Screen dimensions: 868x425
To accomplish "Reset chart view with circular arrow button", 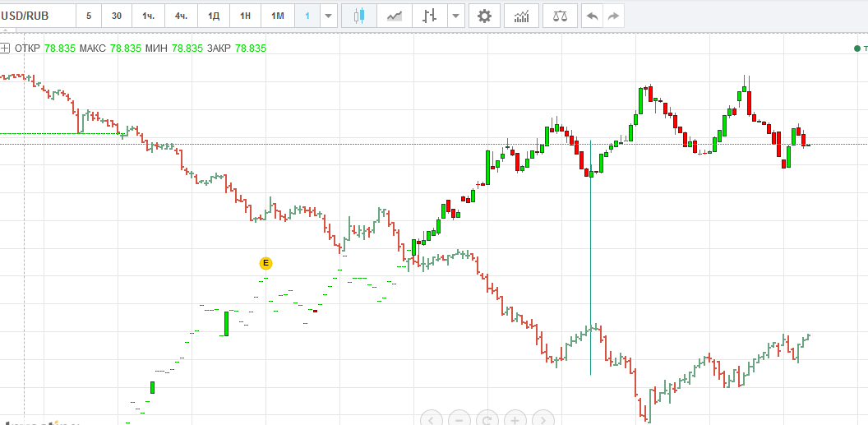I will 487,419.
